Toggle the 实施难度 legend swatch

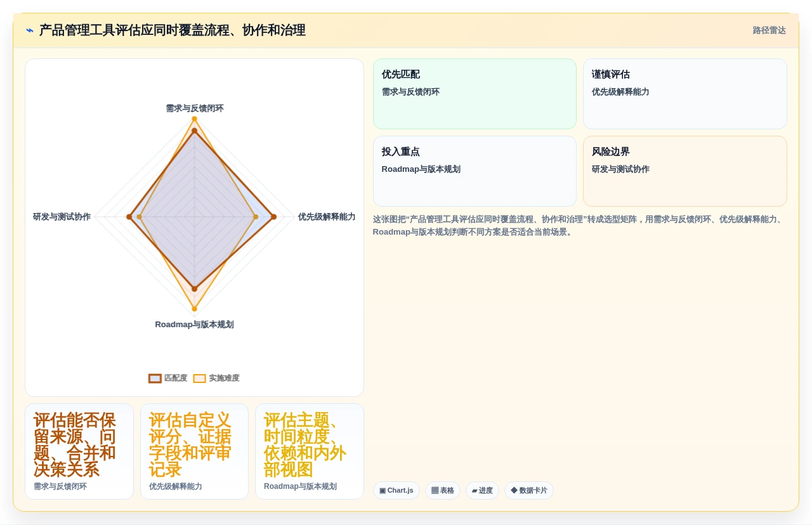coord(200,379)
